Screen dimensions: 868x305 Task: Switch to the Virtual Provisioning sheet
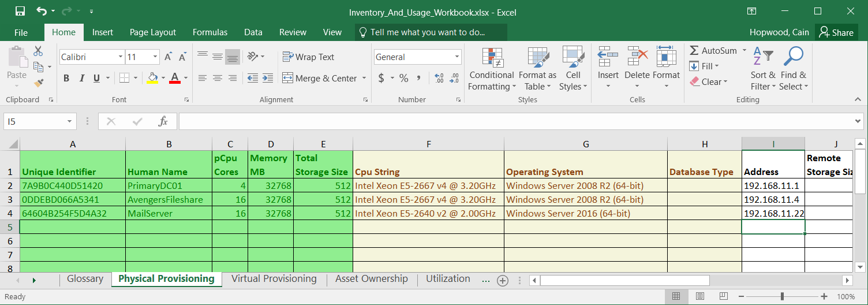click(274, 279)
